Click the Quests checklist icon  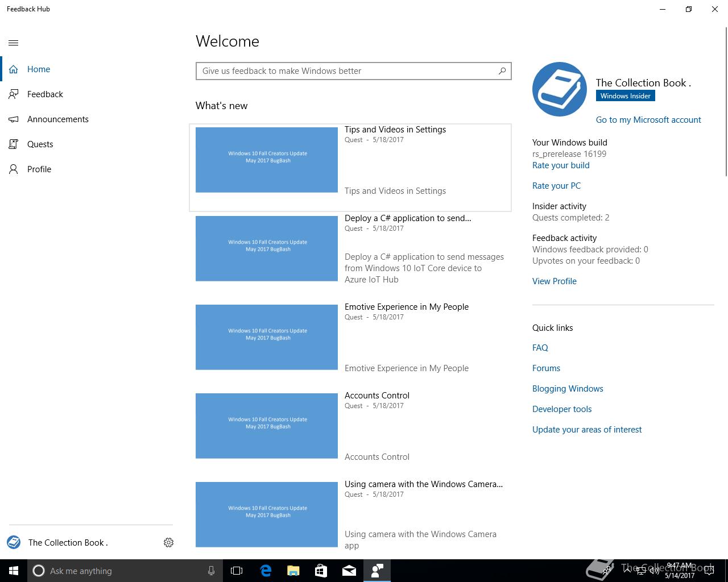(x=14, y=144)
